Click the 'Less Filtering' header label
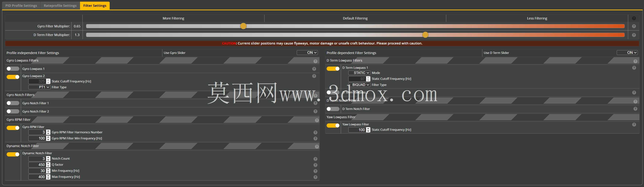Image resolution: width=644 pixels, height=187 pixels. click(x=537, y=18)
